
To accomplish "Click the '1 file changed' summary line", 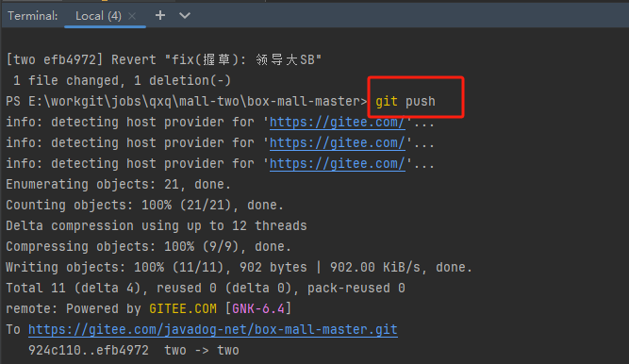I will pos(122,81).
